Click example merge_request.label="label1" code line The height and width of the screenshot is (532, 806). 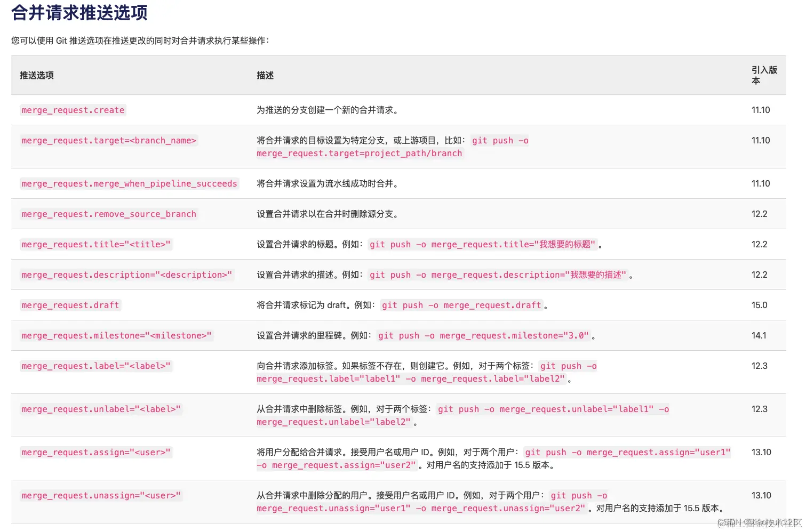tap(411, 378)
